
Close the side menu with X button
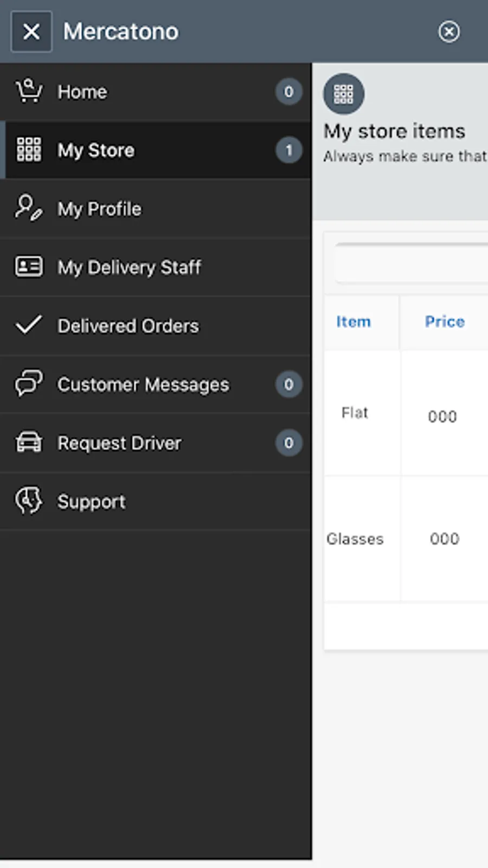tap(31, 31)
